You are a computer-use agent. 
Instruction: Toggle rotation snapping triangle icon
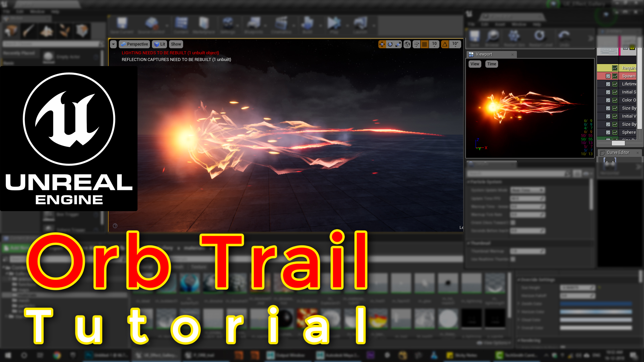pyautogui.click(x=445, y=44)
